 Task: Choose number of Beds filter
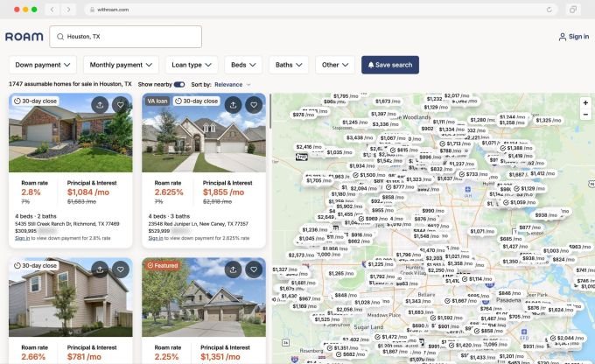click(x=241, y=65)
